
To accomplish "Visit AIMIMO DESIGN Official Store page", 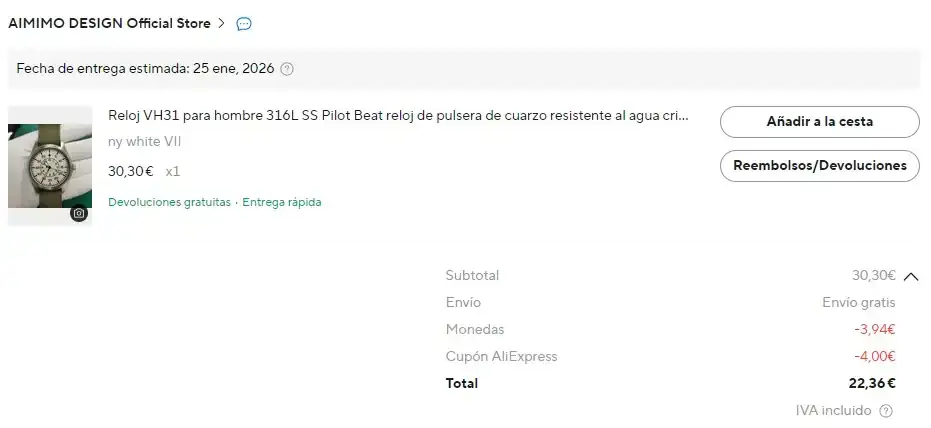I will click(109, 23).
